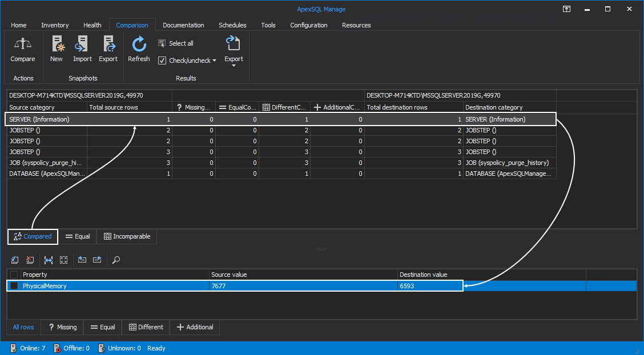
Task: Open the Documentation tab
Action: [x=183, y=25]
